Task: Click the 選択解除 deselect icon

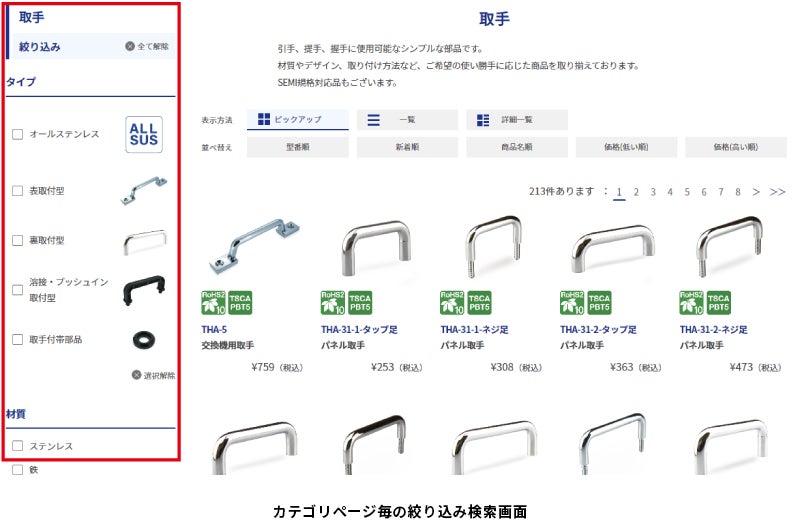Action: pos(136,375)
